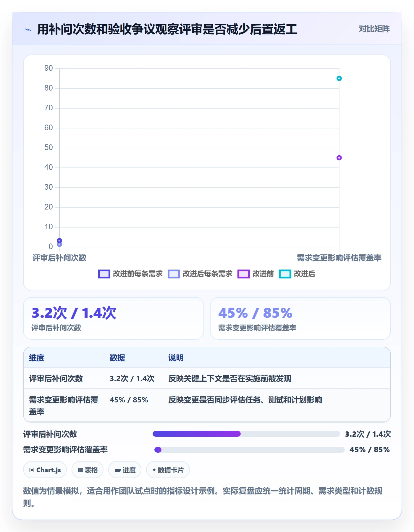The image size is (414, 532).
Task: Select the Chart.js tag chip
Action: click(x=45, y=470)
